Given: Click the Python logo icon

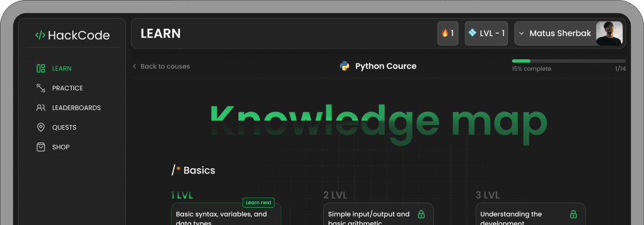Looking at the screenshot, I should pyautogui.click(x=345, y=66).
